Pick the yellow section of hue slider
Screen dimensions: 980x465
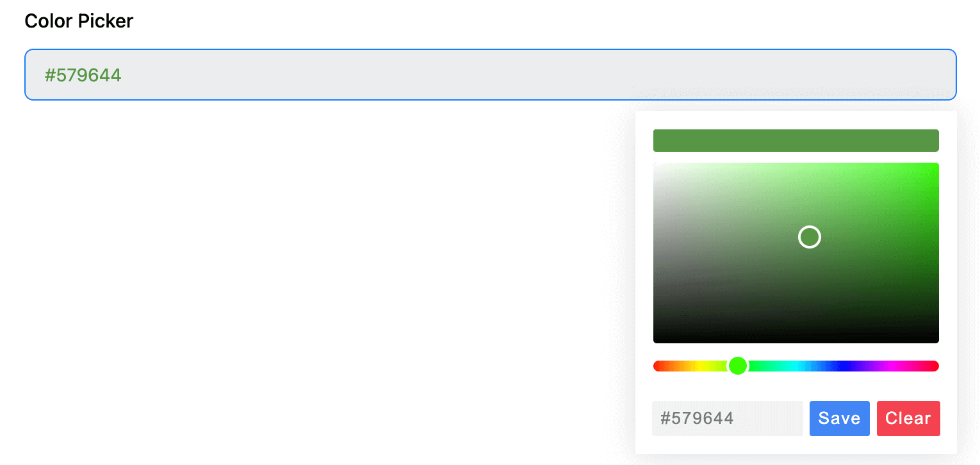tap(701, 366)
